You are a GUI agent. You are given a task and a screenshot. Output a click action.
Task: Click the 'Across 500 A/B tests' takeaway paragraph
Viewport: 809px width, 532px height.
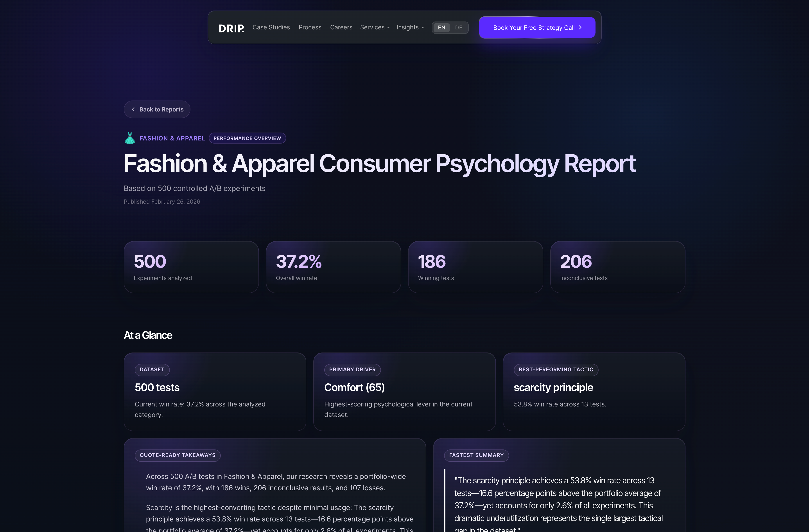[x=276, y=482]
